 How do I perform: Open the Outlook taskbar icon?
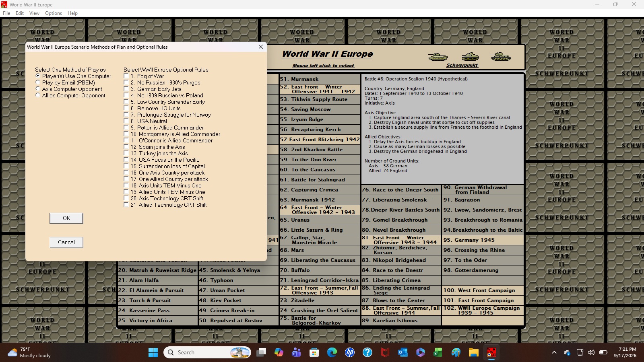click(x=403, y=352)
